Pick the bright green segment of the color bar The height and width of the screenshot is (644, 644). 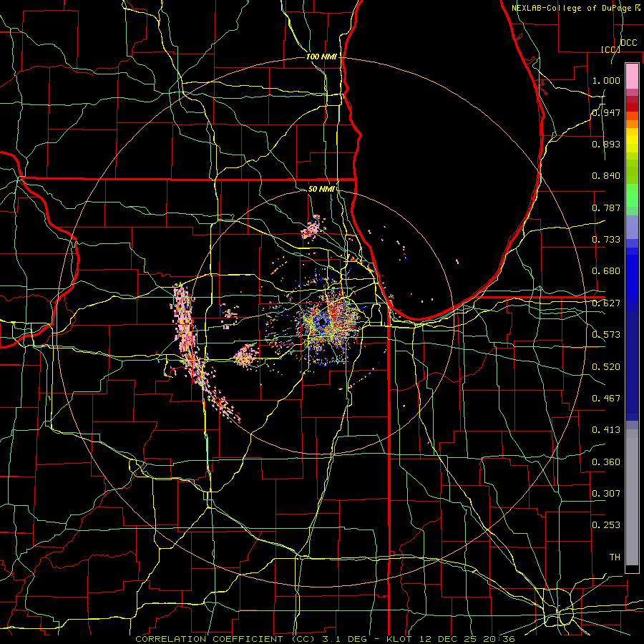[x=632, y=195]
